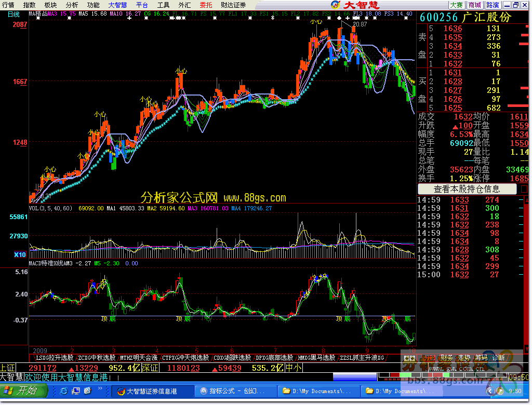Image resolution: width=532 pixels, height=405 pixels.
Task: Select the HMXG黑马选股 indicator tab
Action: pyautogui.click(x=316, y=358)
